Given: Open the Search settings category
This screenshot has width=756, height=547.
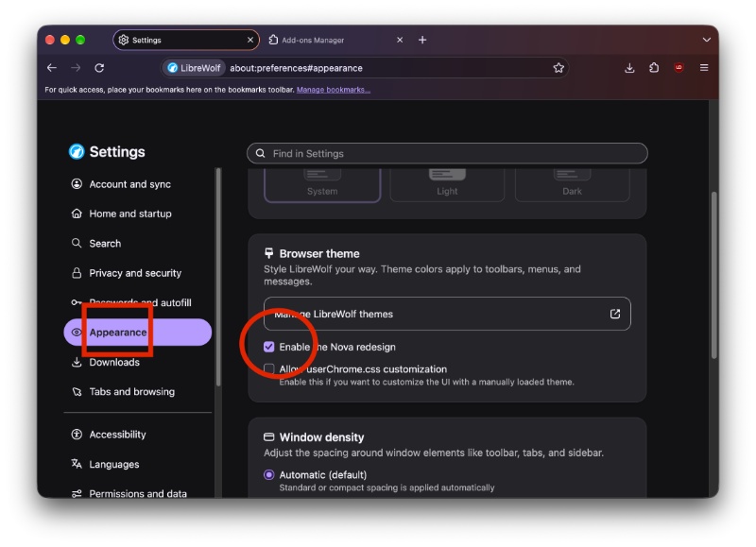Looking at the screenshot, I should click(x=137, y=244).
